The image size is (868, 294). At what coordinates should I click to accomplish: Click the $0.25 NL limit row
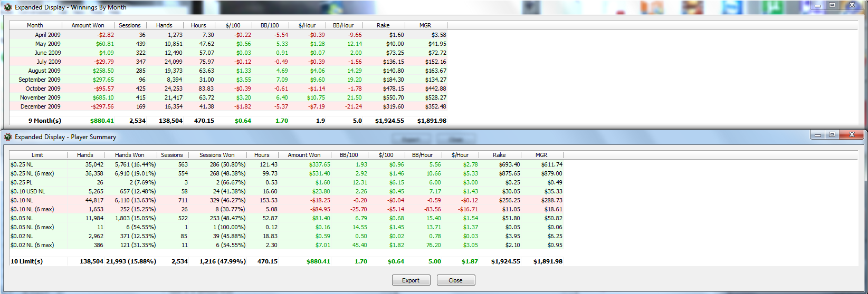click(x=286, y=164)
